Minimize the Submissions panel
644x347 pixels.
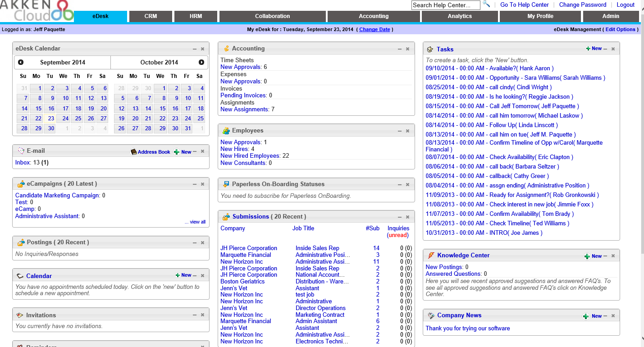[x=400, y=217]
